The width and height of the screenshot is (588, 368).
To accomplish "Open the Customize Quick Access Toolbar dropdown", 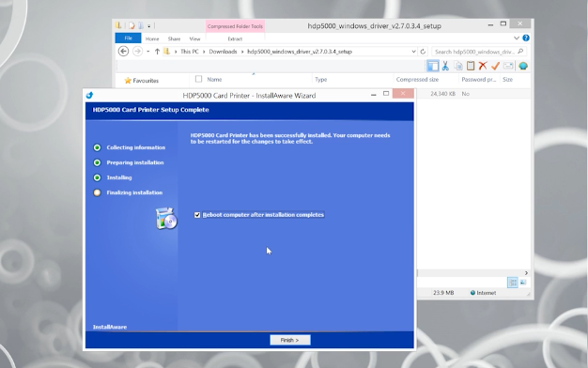I will point(148,26).
